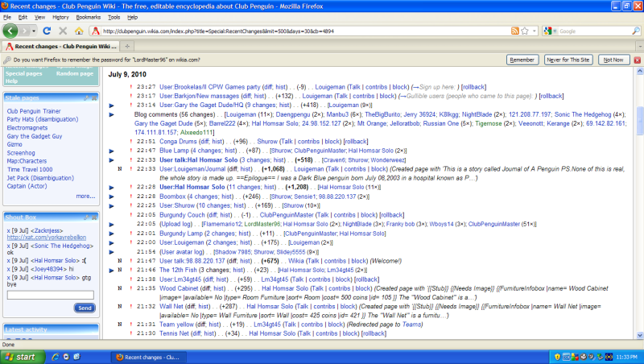
Task: Bookmark this page with the star icon
Action: (x=525, y=31)
